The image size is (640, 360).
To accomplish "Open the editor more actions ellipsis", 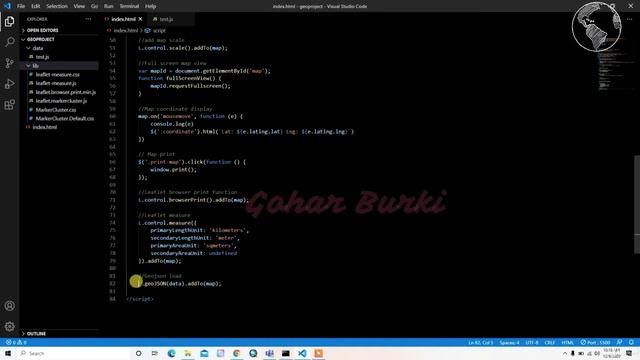I will click(x=630, y=19).
